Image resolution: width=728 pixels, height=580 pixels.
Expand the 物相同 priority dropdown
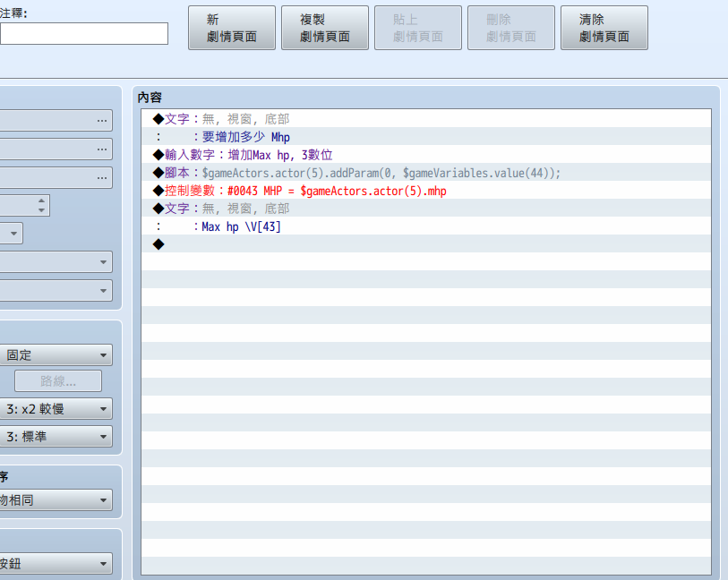pyautogui.click(x=56, y=500)
